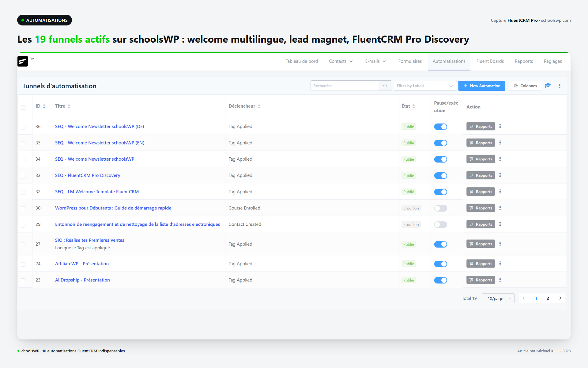Go to Rapports top navigation tab

coord(523,61)
